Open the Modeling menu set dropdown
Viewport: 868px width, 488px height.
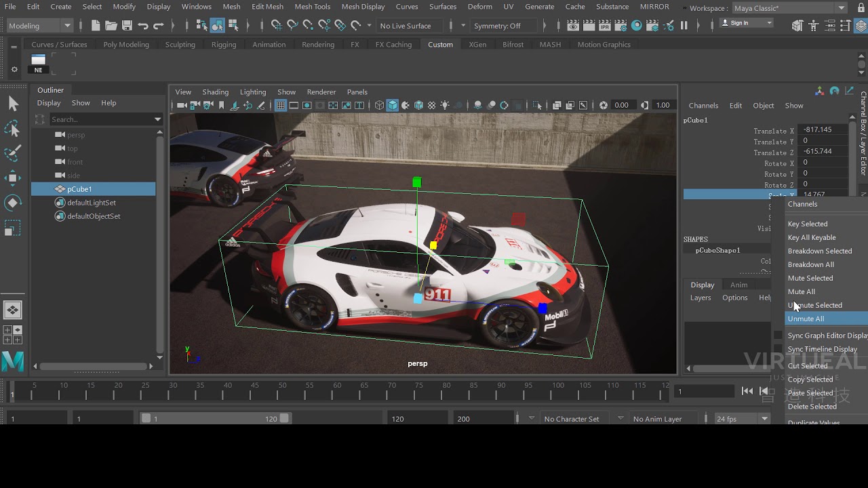click(39, 26)
